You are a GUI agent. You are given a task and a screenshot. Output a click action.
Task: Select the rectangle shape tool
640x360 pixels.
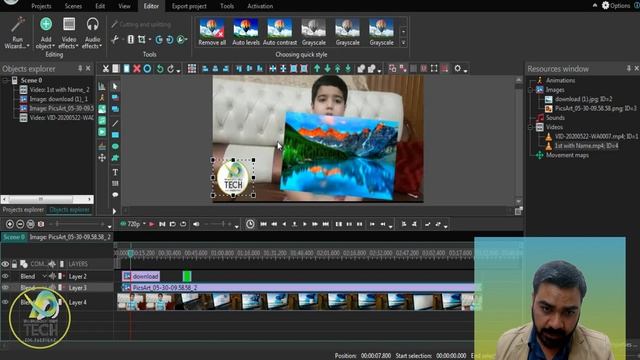(115, 135)
